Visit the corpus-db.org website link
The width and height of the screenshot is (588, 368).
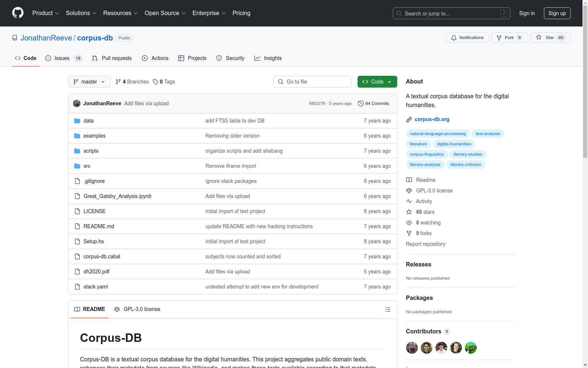pos(432,119)
